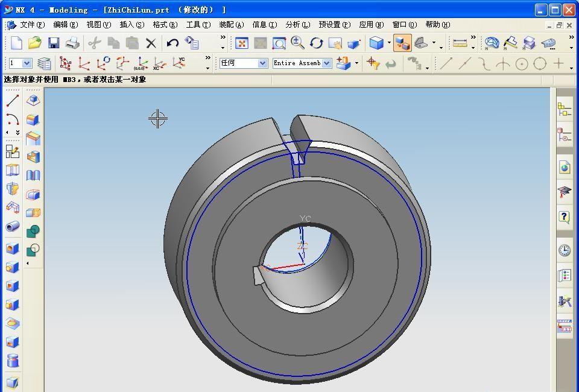This screenshot has width=579, height=392.
Task: Toggle the Pan view hand tool
Action: [335, 43]
